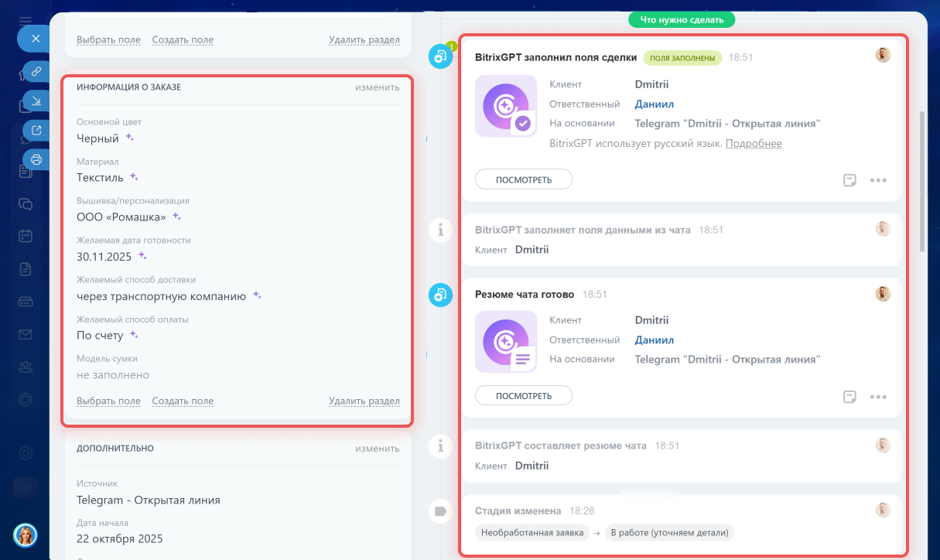Click AI sparkle icon next to 'Черный'
The height and width of the screenshot is (560, 940).
click(130, 138)
